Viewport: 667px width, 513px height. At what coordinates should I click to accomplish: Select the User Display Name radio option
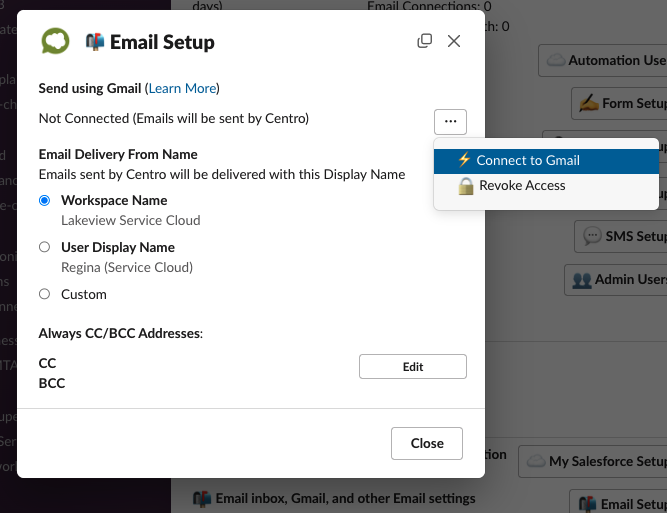44,247
